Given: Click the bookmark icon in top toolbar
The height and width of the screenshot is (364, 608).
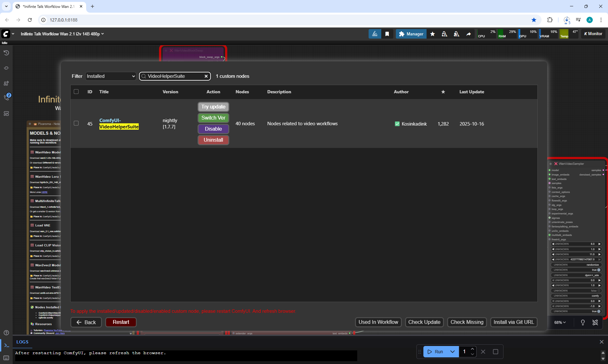Looking at the screenshot, I should tap(387, 34).
